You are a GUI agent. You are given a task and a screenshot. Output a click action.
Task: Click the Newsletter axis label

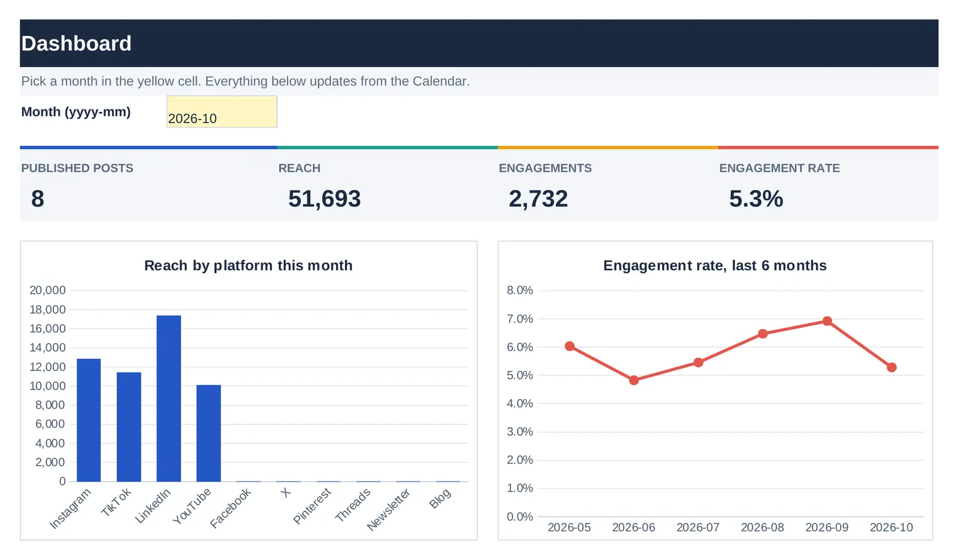pyautogui.click(x=389, y=509)
